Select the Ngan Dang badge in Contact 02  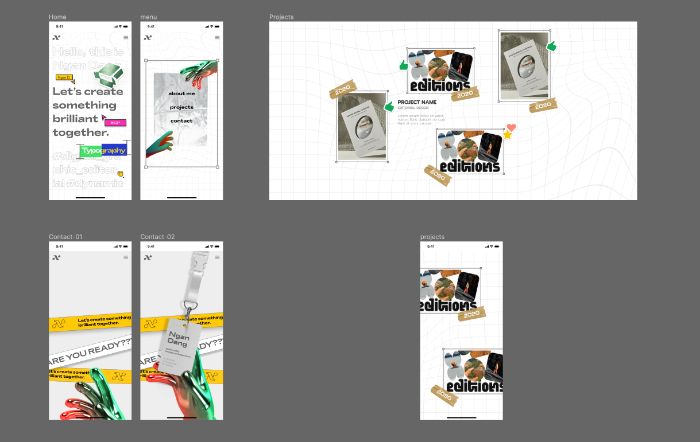179,346
